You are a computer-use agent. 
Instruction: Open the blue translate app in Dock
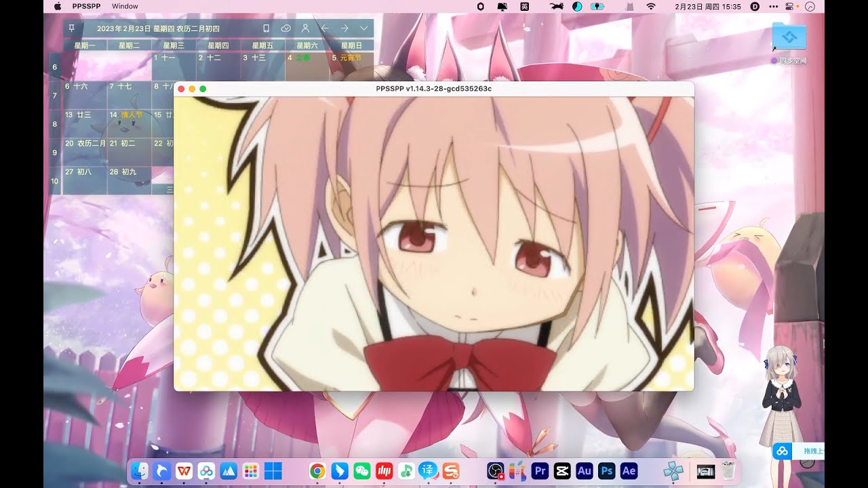coord(428,471)
